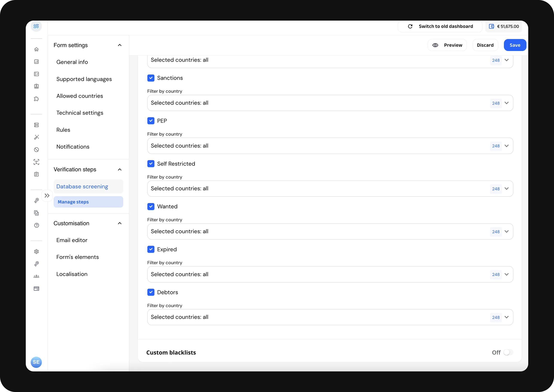Click the face scan sidebar icon
The height and width of the screenshot is (392, 554).
37,162
